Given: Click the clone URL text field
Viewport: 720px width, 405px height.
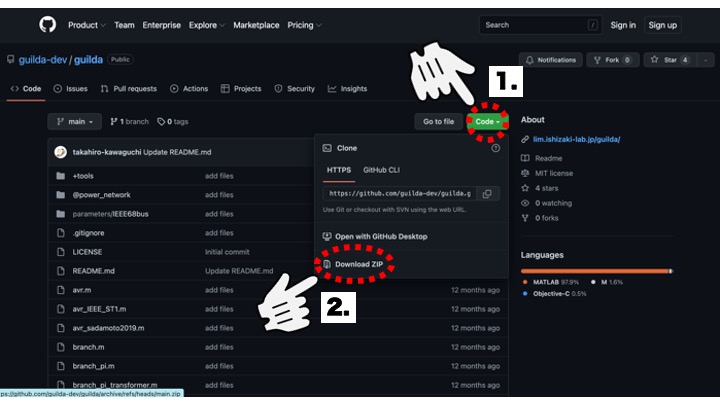Looking at the screenshot, I should tap(399, 193).
